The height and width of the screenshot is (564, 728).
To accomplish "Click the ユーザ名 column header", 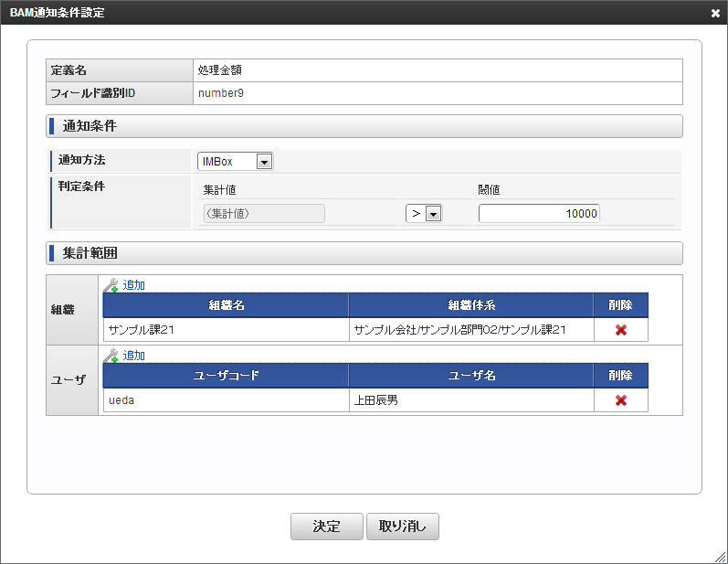I will point(471,376).
